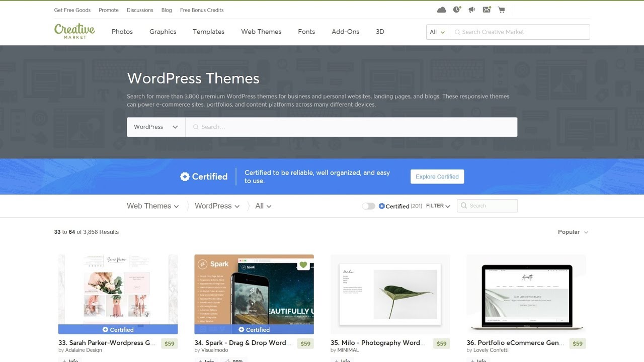This screenshot has height=362, width=644.
Task: Click the Certified badge icon in blue banner
Action: pyautogui.click(x=185, y=176)
